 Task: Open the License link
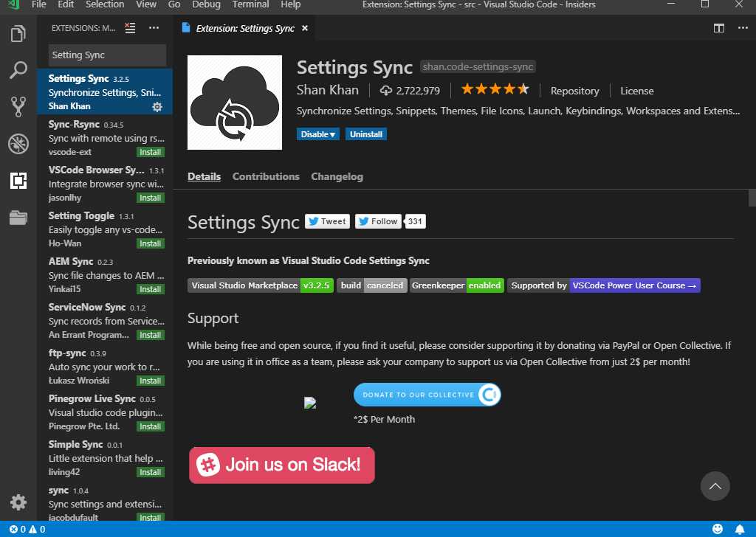tap(637, 91)
